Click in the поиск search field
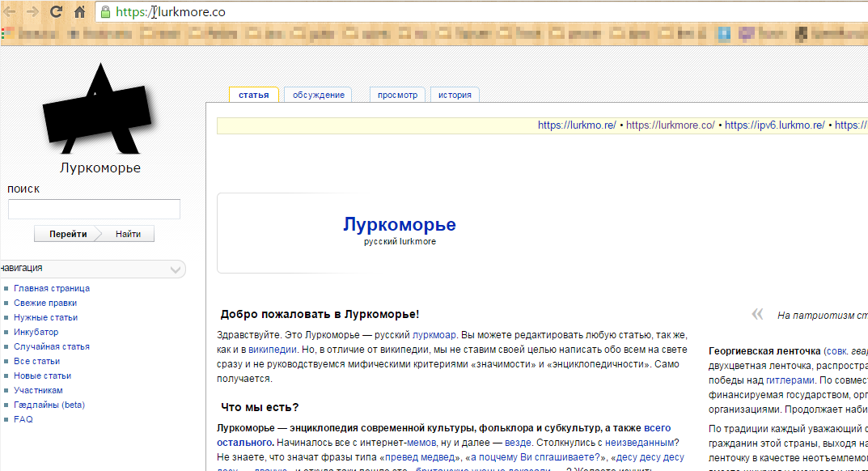The width and height of the screenshot is (868, 471). click(x=94, y=209)
